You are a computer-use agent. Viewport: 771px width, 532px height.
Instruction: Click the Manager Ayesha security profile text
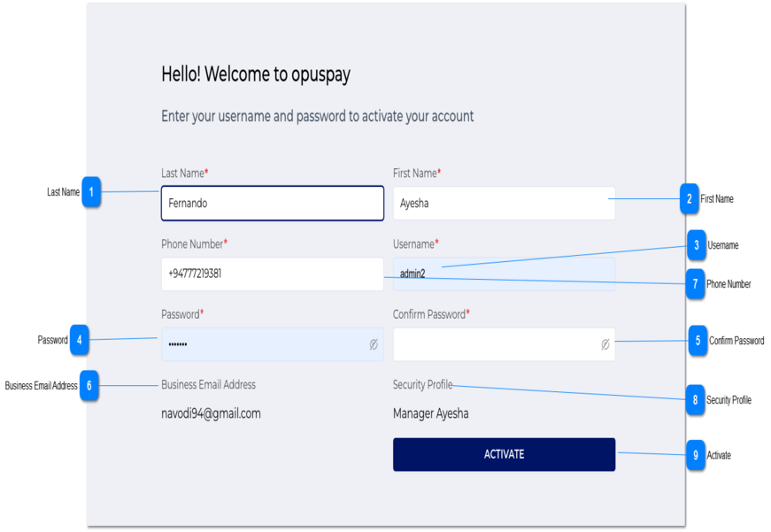(430, 413)
